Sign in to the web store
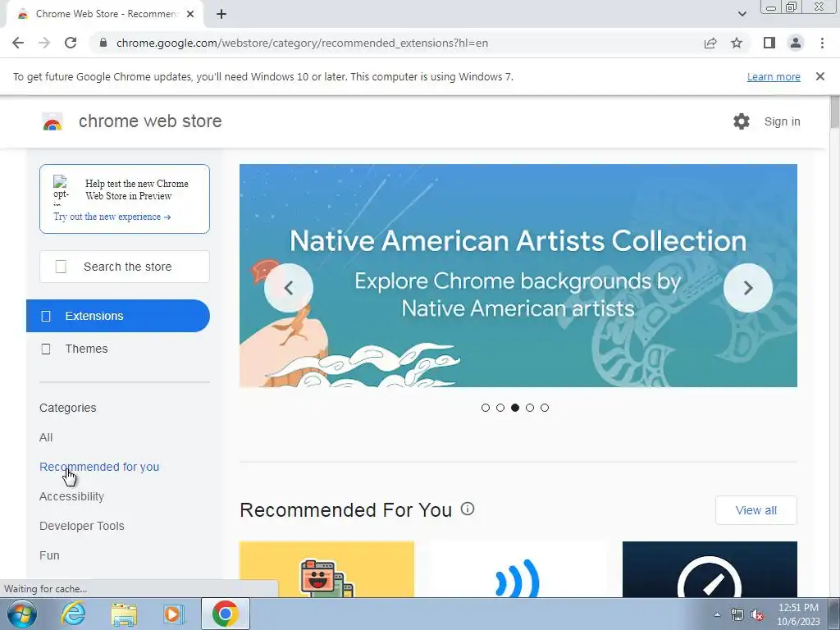This screenshot has width=840, height=630. (x=782, y=121)
